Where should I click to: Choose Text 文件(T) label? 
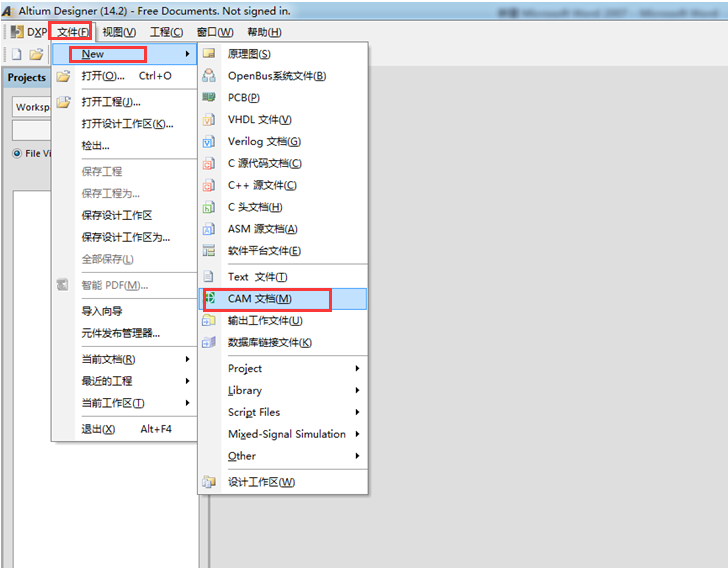click(x=258, y=277)
